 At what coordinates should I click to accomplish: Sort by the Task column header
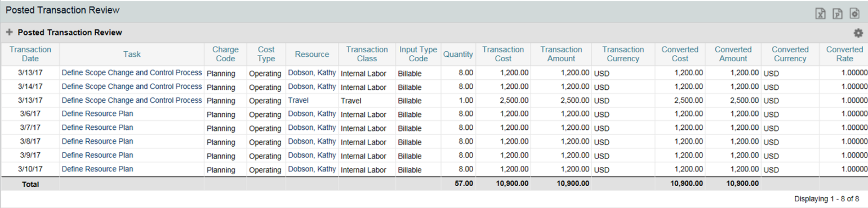pos(132,54)
